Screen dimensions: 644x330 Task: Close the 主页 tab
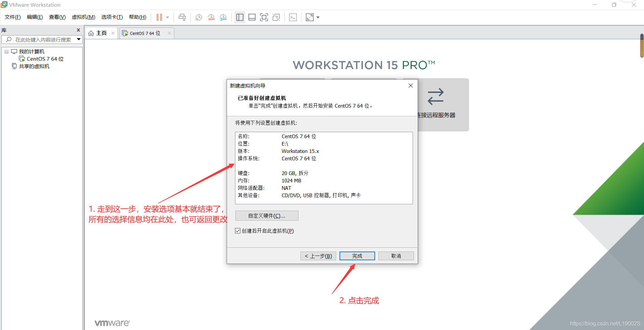(x=113, y=33)
